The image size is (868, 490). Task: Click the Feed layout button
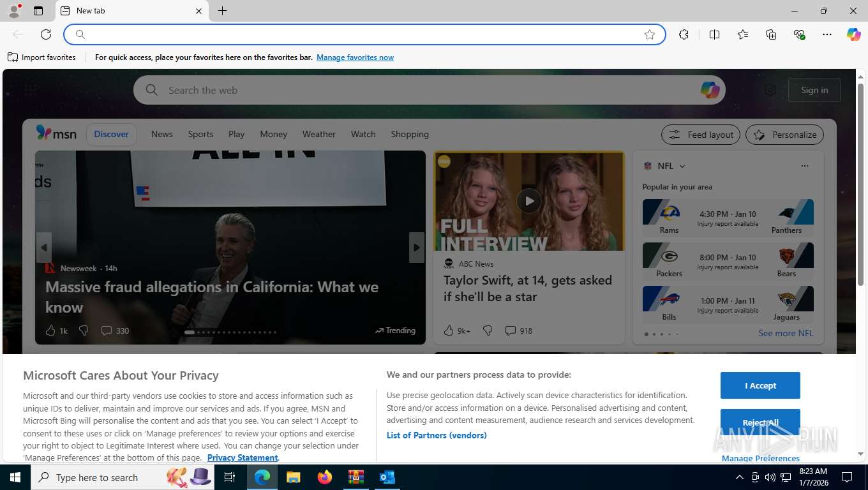(700, 135)
